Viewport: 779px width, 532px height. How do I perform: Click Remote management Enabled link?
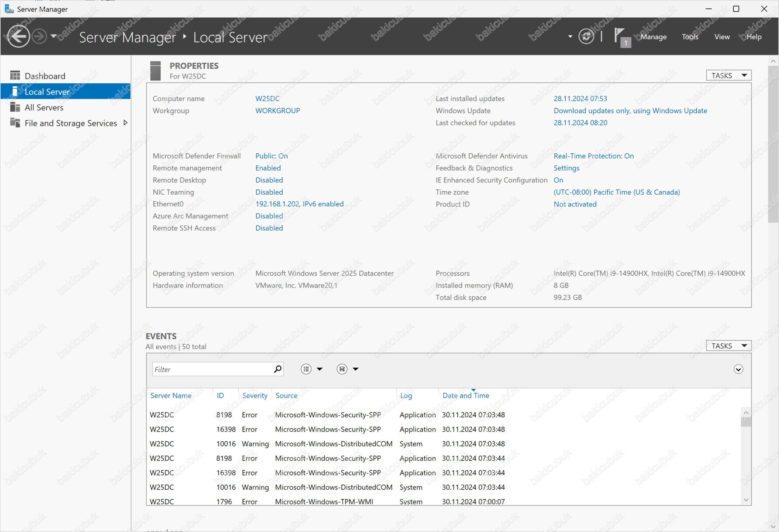[268, 168]
